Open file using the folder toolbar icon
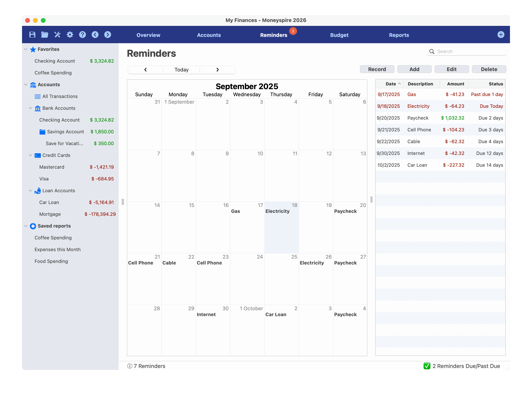The width and height of the screenshot is (532, 399). (45, 35)
